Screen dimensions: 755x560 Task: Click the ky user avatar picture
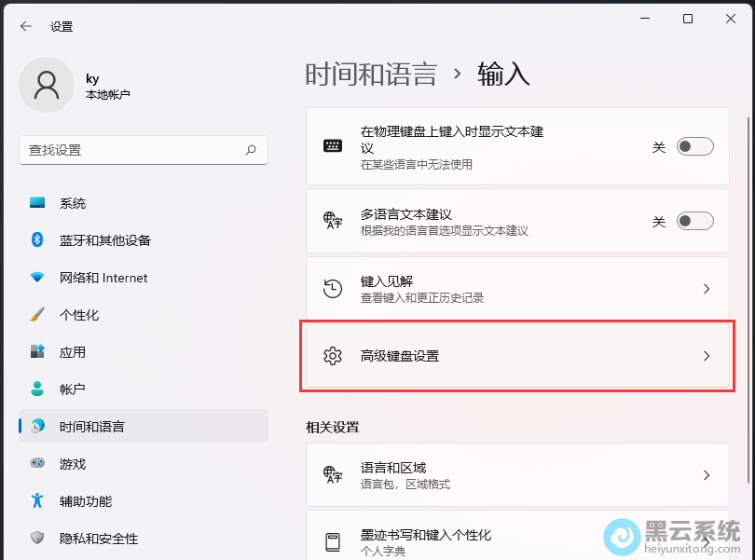pyautogui.click(x=47, y=85)
